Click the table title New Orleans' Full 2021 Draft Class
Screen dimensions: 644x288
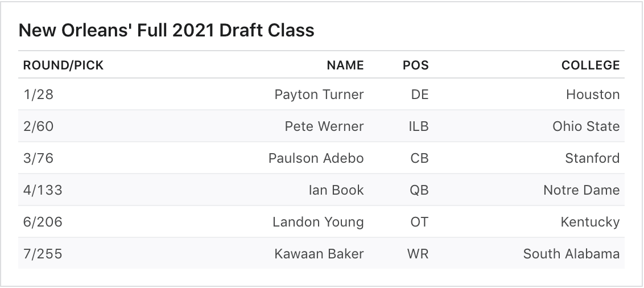(x=166, y=30)
